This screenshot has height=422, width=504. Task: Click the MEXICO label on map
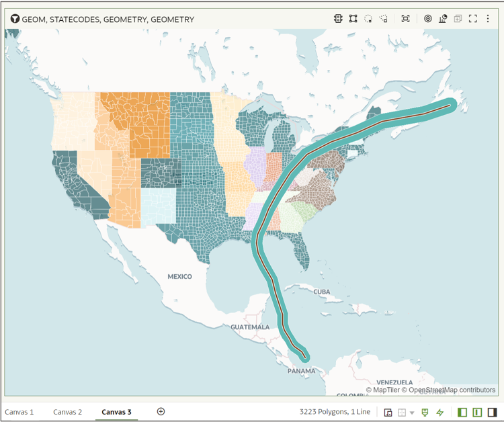(x=179, y=276)
